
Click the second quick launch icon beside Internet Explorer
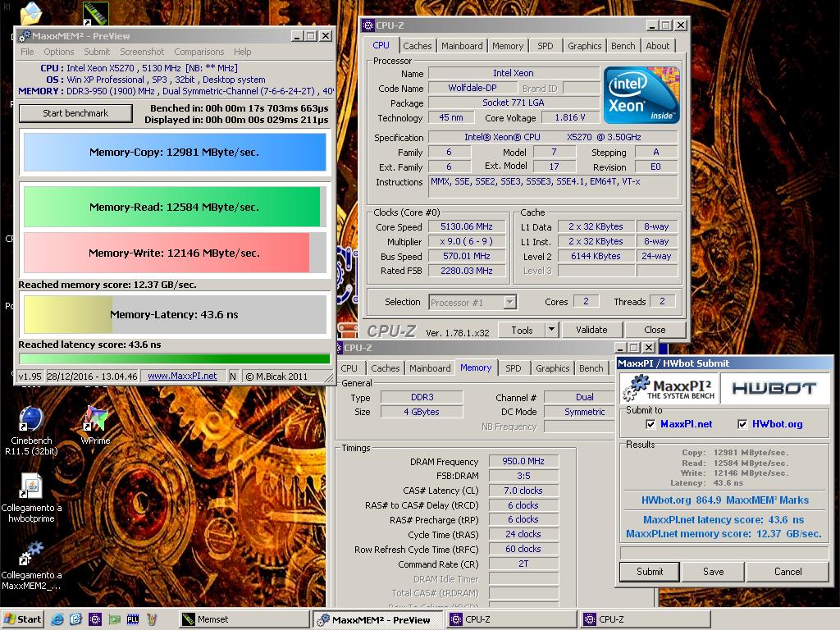[x=75, y=619]
